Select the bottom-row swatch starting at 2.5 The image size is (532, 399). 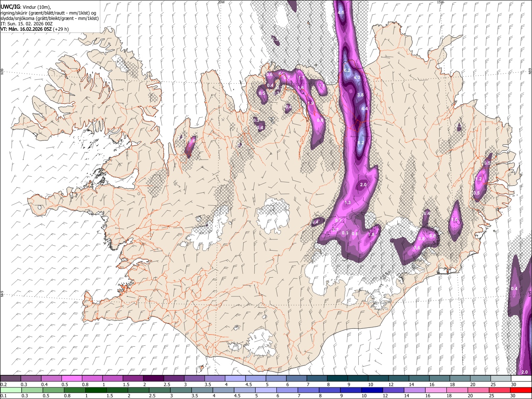point(159,390)
